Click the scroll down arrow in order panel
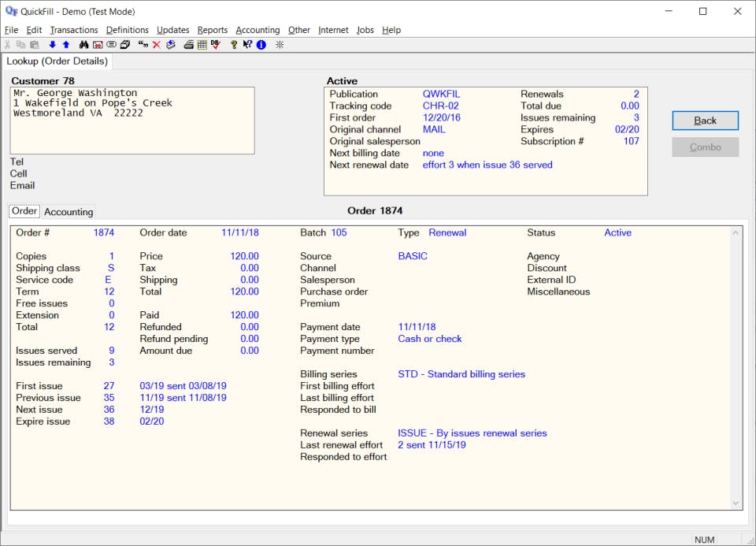 (736, 503)
